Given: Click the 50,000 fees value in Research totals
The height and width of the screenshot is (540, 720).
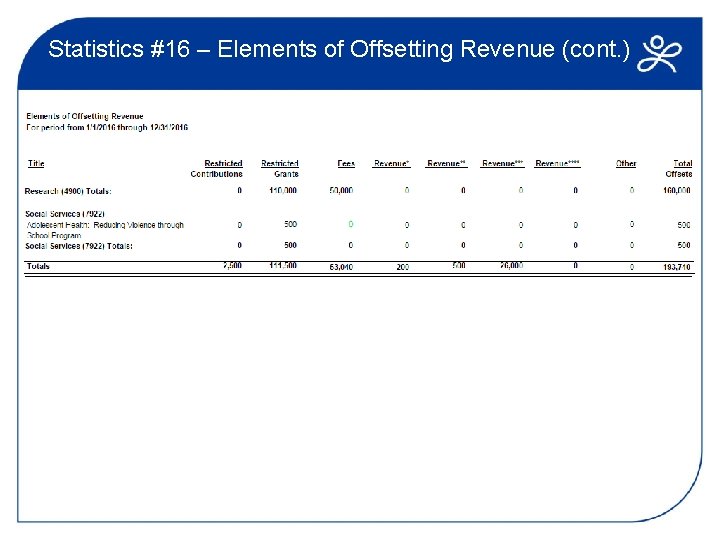Looking at the screenshot, I should [341, 190].
